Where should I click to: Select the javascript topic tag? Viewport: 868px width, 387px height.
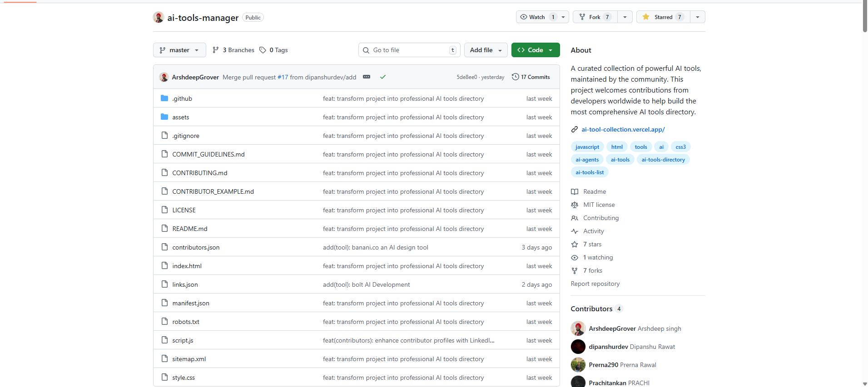coord(587,147)
